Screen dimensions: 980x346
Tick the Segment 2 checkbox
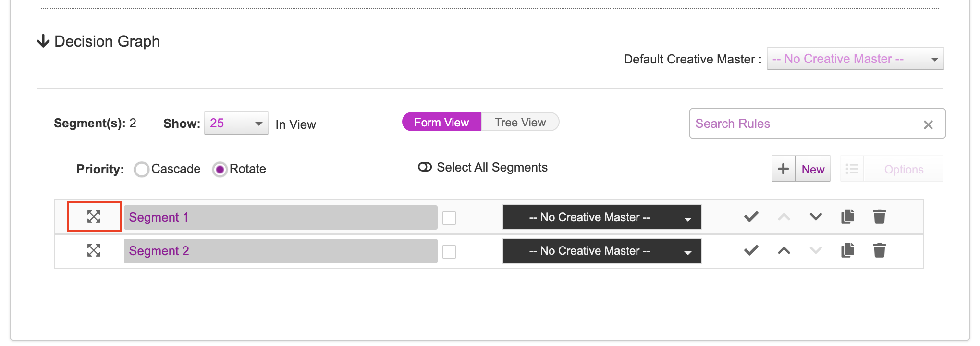pyautogui.click(x=449, y=252)
